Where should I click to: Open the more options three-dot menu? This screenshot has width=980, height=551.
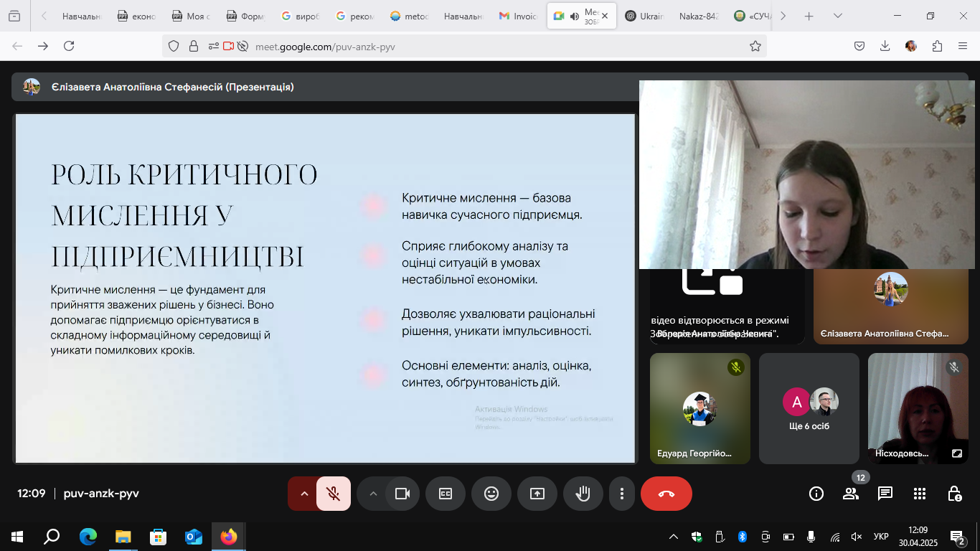pos(622,494)
